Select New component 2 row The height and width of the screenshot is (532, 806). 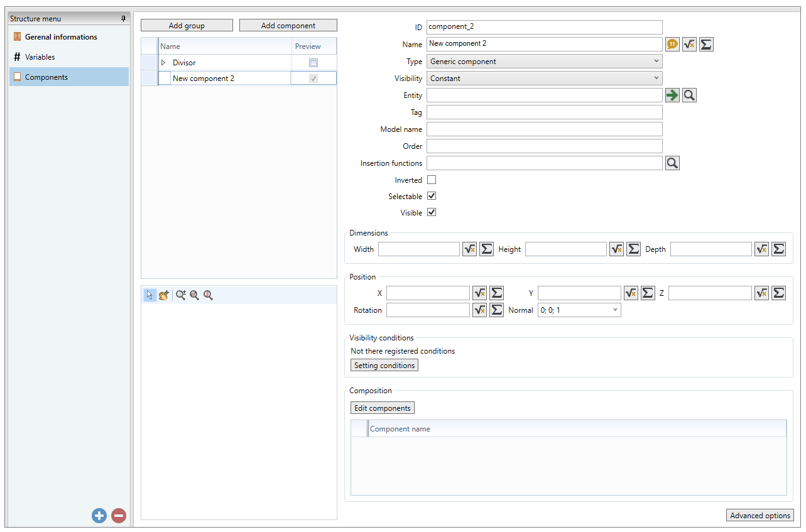[239, 79]
